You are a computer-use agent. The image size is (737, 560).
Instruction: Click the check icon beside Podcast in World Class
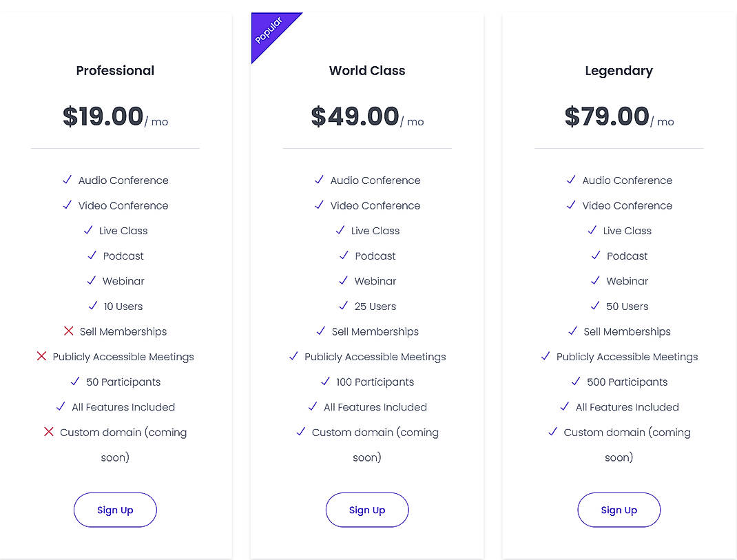[344, 256]
